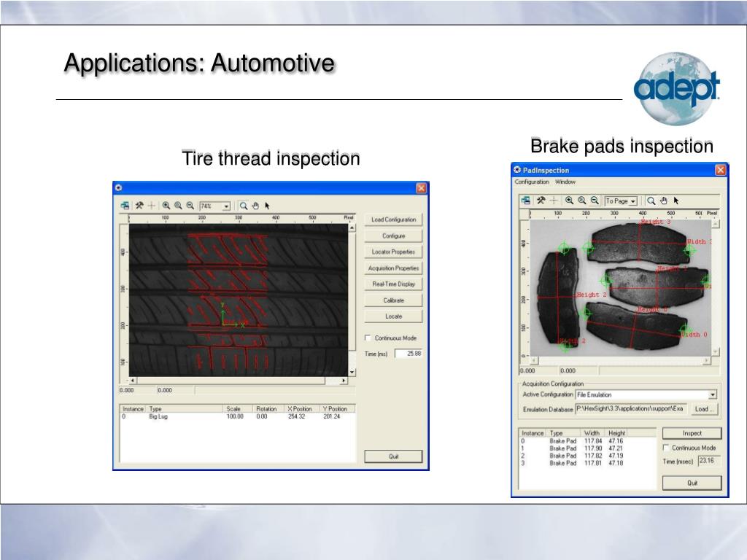Click the Rotation column header
This screenshot has width=747, height=560.
coord(268,408)
